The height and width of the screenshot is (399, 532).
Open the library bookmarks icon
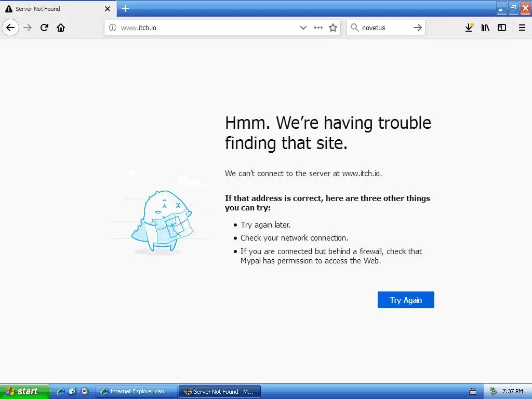[485, 28]
